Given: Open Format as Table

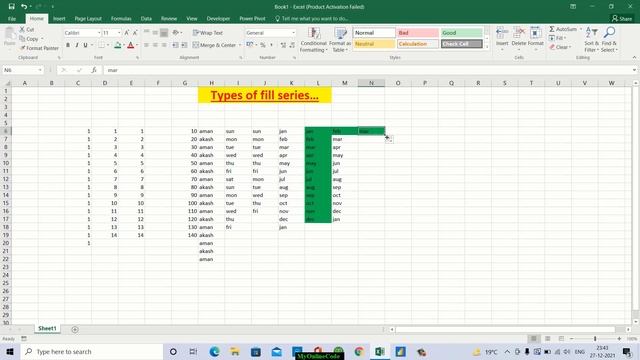Looking at the screenshot, I should pyautogui.click(x=340, y=40).
